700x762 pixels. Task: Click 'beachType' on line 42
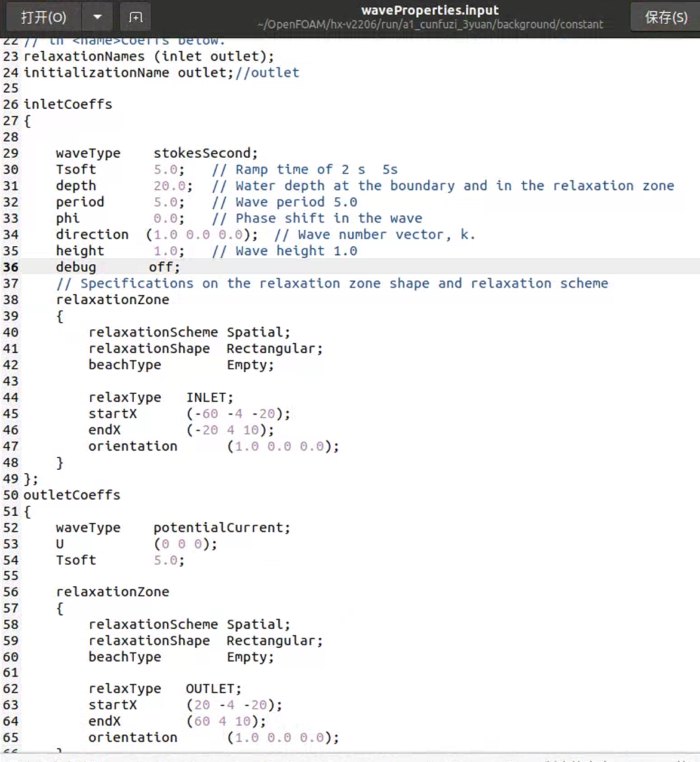pos(125,365)
